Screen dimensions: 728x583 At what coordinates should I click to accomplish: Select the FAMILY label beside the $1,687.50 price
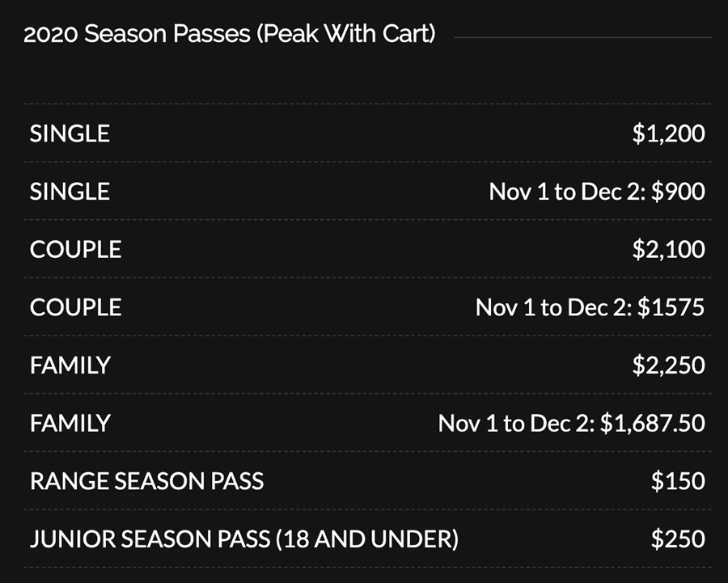pos(70,423)
